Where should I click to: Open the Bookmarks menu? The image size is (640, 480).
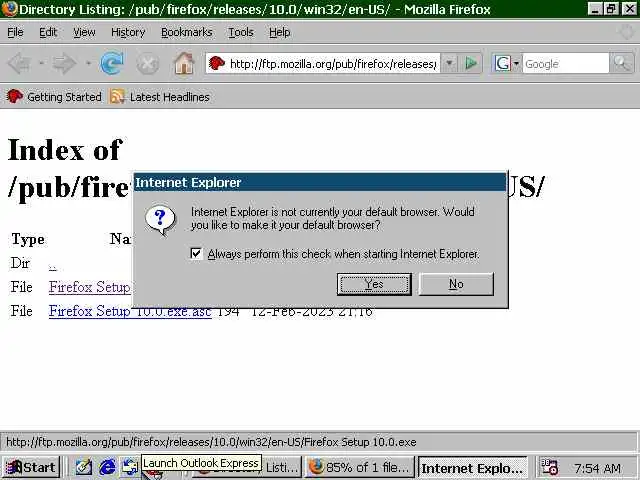(x=187, y=32)
